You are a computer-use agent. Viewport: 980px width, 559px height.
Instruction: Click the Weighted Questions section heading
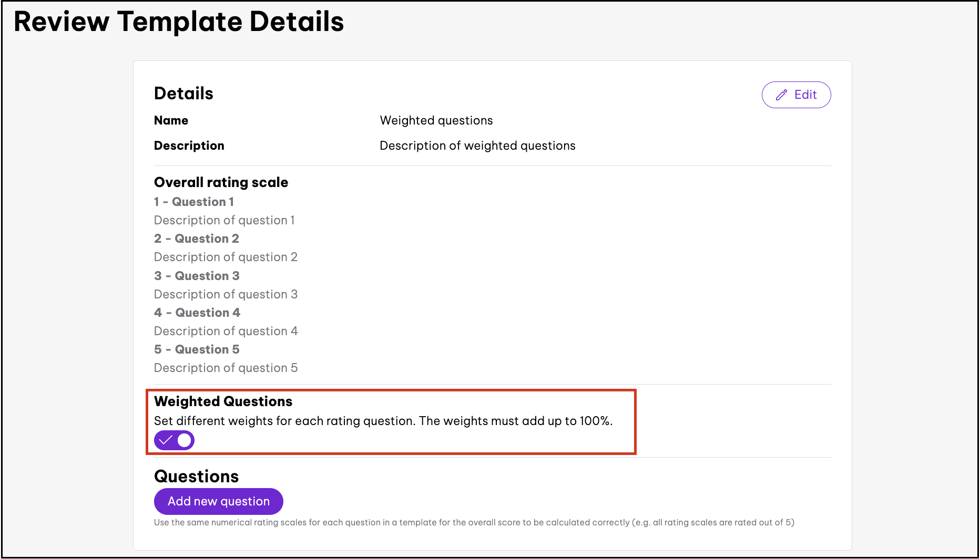coord(223,401)
